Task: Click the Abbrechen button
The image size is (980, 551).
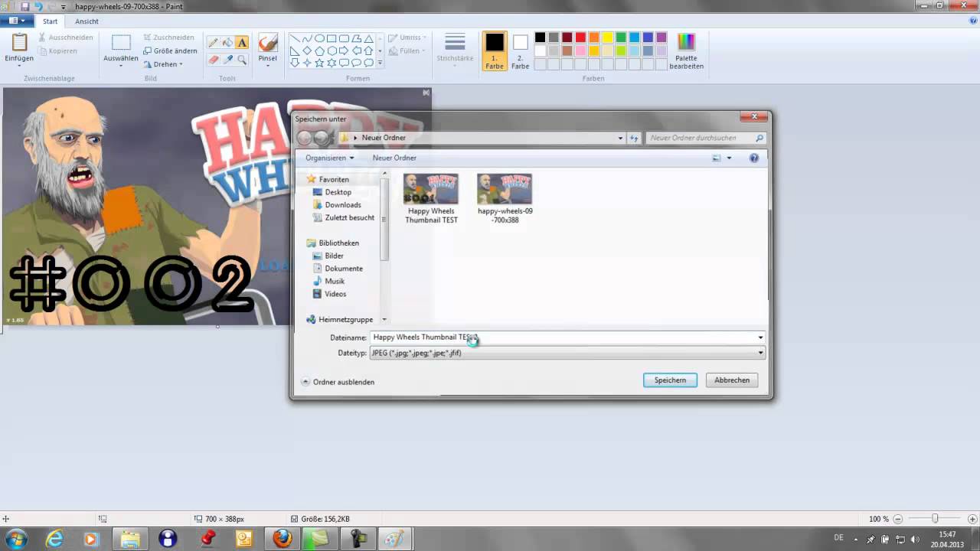Action: coord(732,380)
